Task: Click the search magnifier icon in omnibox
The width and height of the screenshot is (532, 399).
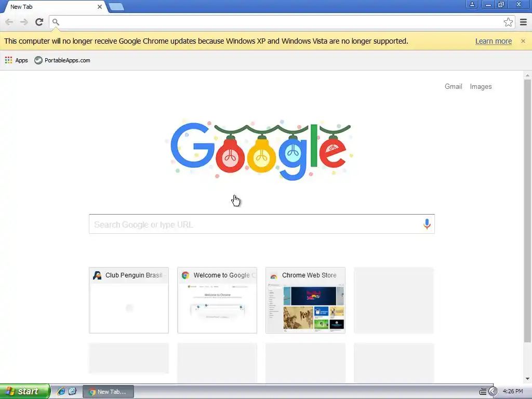Action: tap(56, 22)
